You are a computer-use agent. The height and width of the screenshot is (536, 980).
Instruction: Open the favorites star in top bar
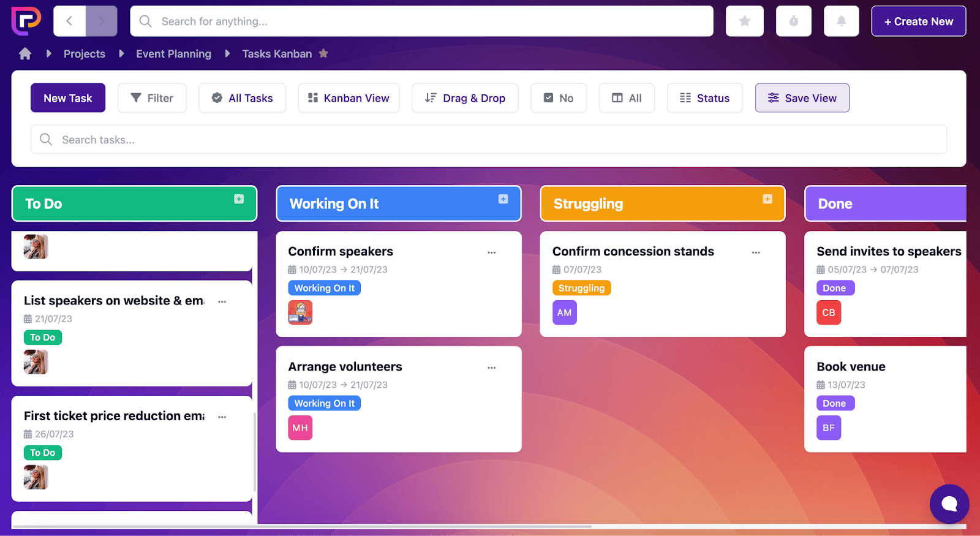[x=744, y=21]
